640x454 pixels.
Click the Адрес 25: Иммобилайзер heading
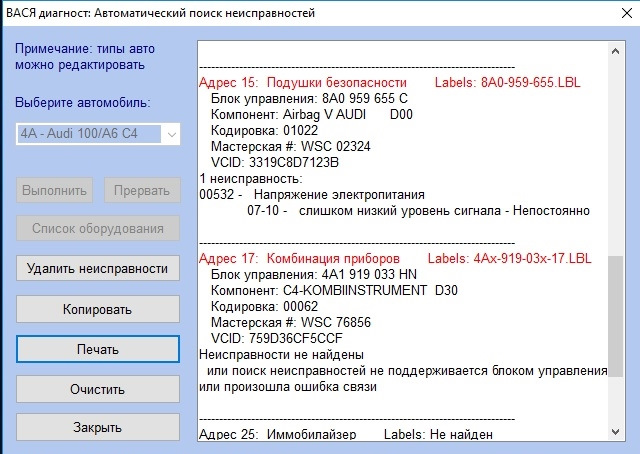click(x=278, y=434)
